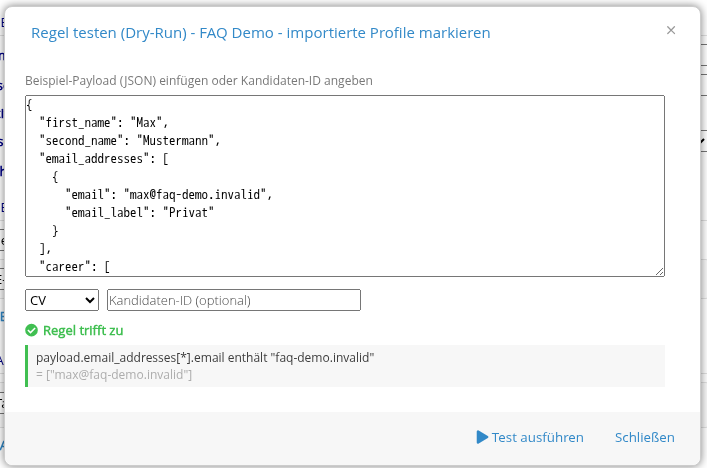
Task: Click the line "career": [
Action: click(x=75, y=267)
